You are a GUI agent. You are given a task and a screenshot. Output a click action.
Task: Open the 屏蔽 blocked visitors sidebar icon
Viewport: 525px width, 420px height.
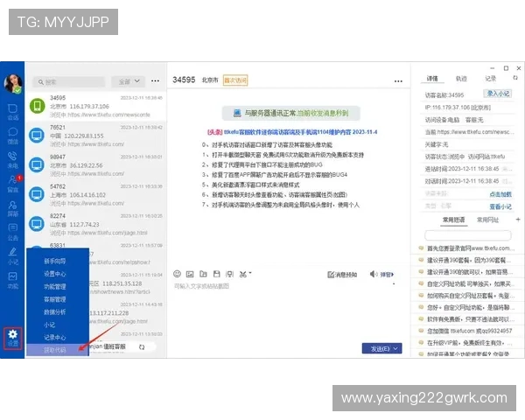(13, 208)
